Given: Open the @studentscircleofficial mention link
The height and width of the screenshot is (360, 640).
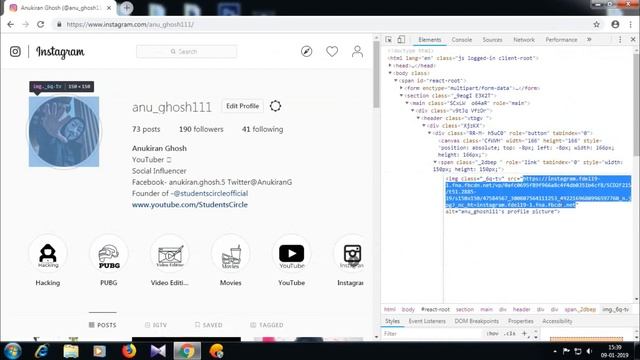Looking at the screenshot, I should [211, 193].
